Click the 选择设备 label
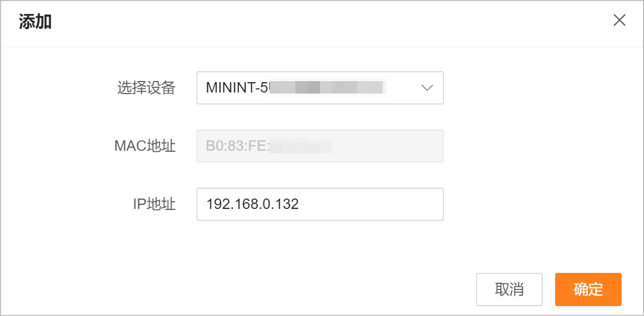This screenshot has height=316, width=644. (x=146, y=88)
